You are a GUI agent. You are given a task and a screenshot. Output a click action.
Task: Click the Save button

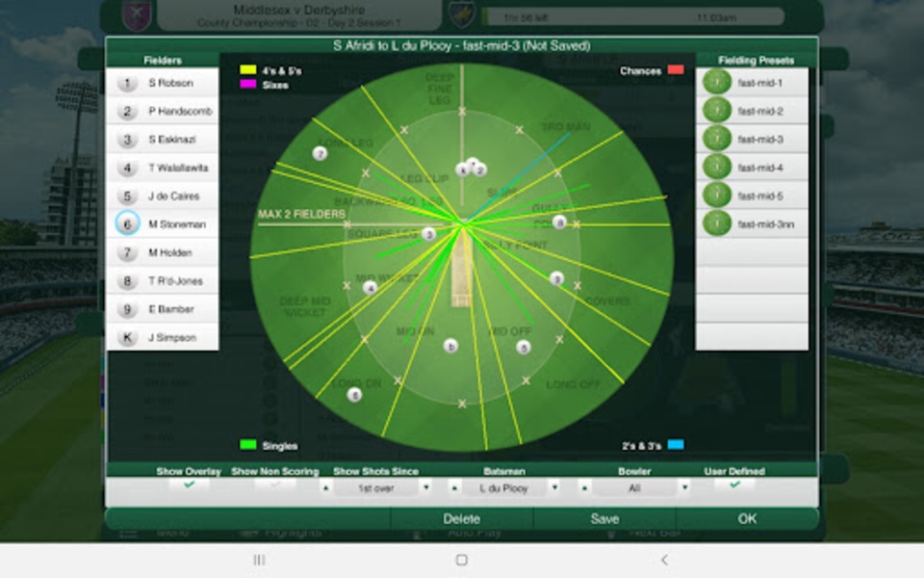[604, 519]
